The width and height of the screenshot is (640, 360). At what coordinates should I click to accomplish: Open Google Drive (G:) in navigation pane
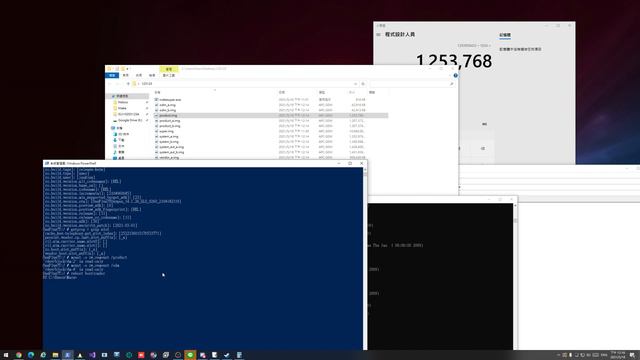coord(130,120)
